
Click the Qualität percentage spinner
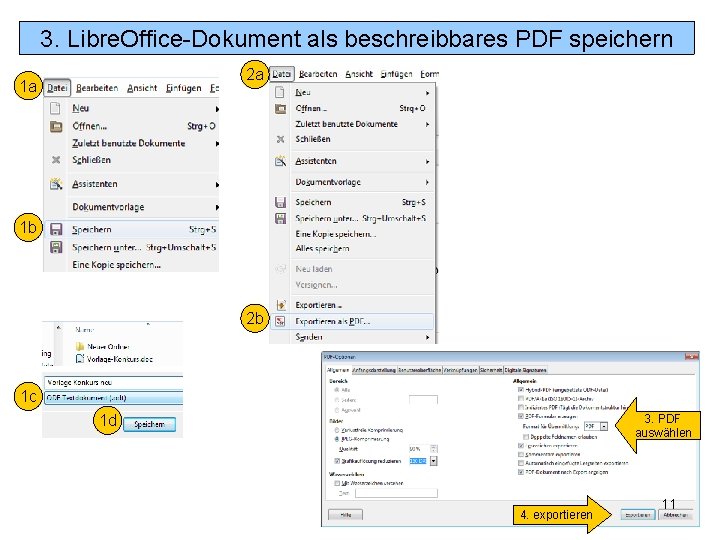pos(433,449)
